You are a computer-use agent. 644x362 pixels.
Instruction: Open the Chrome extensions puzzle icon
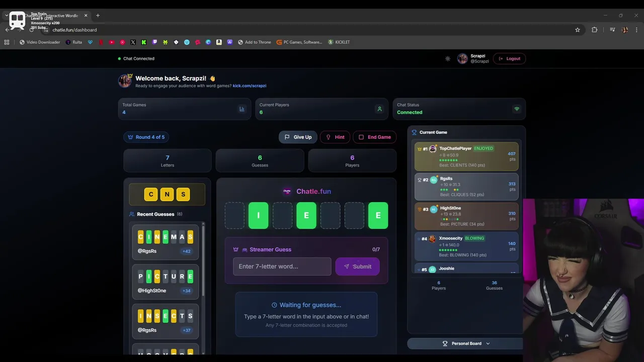tap(595, 30)
